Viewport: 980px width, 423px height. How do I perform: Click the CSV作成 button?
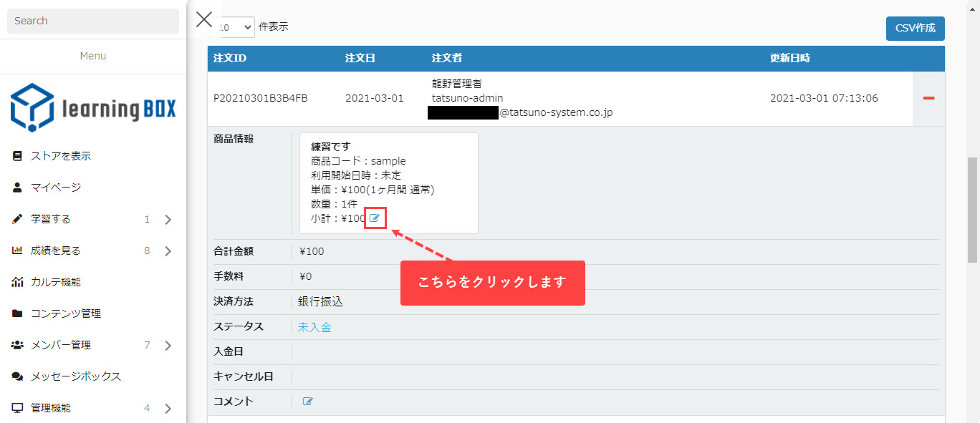(915, 29)
